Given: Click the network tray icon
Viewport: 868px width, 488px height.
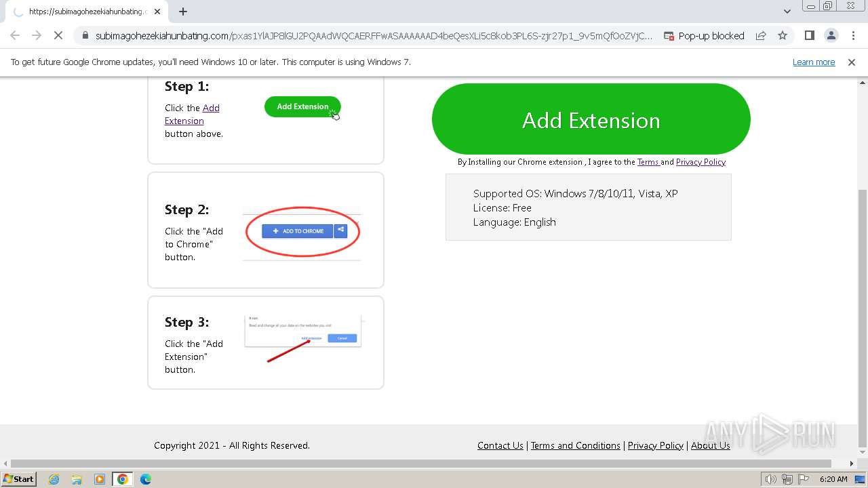Looking at the screenshot, I should tap(787, 479).
